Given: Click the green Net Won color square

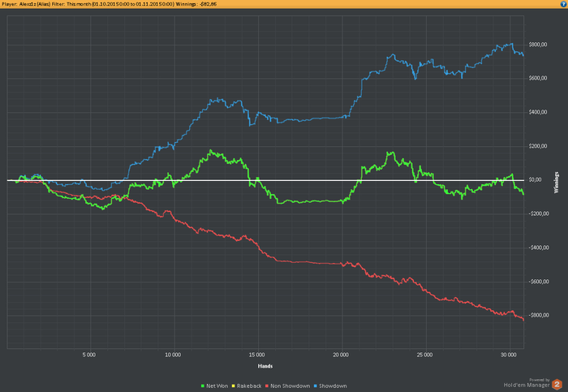Looking at the screenshot, I should coord(203,386).
